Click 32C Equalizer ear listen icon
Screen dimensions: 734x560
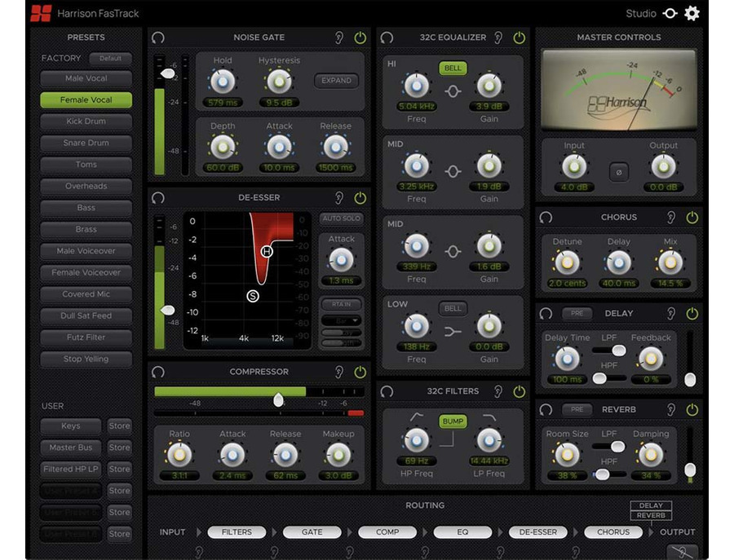point(498,37)
